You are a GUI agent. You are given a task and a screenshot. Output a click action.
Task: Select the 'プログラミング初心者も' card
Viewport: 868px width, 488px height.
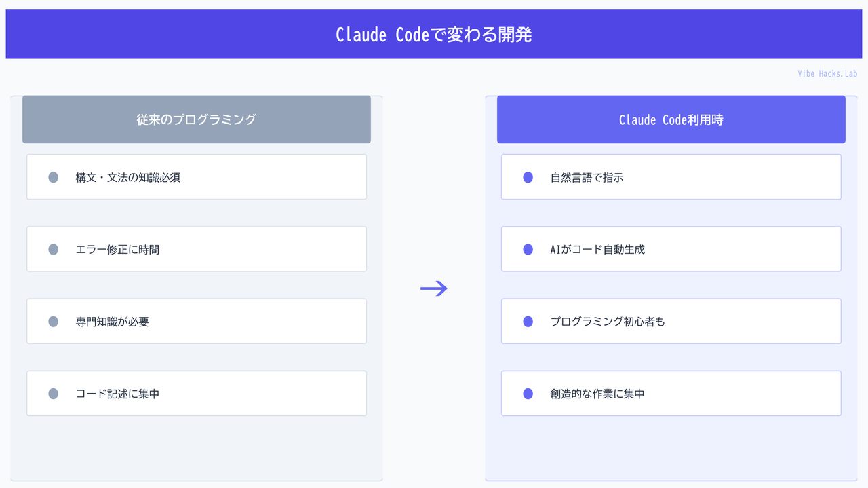(671, 321)
